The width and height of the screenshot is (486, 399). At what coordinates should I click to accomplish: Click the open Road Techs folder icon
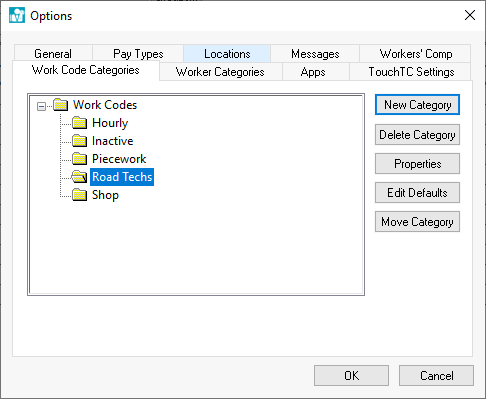tap(80, 177)
